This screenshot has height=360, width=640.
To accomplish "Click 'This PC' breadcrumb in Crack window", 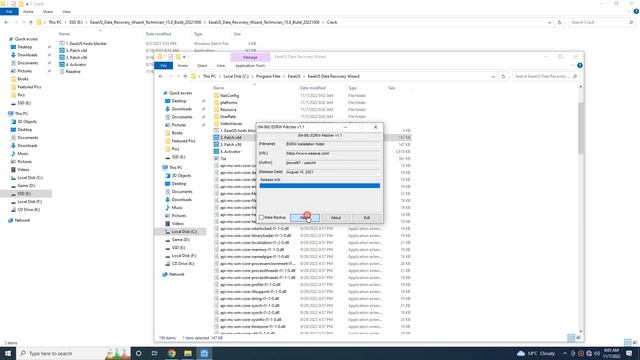I will coord(55,22).
